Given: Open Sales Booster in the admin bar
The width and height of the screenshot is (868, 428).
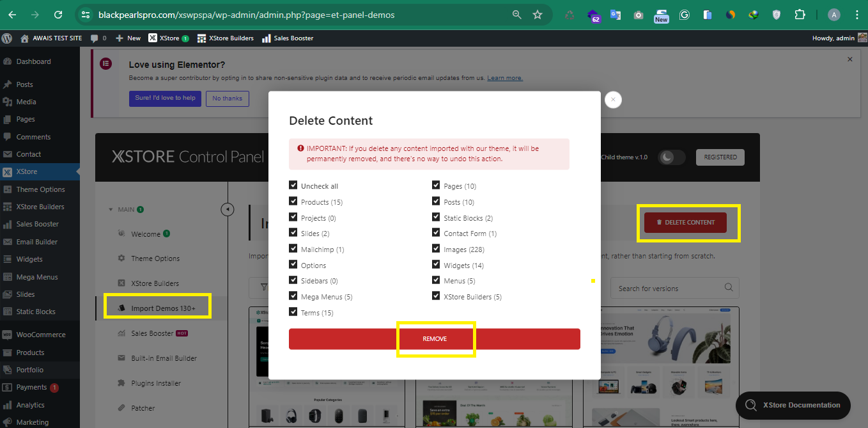Looking at the screenshot, I should click(288, 38).
